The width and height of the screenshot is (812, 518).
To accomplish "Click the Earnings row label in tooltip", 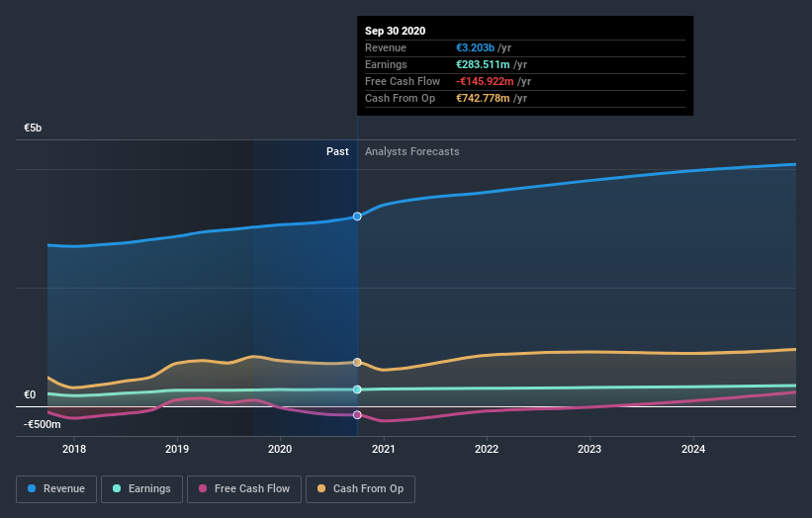I will [386, 64].
